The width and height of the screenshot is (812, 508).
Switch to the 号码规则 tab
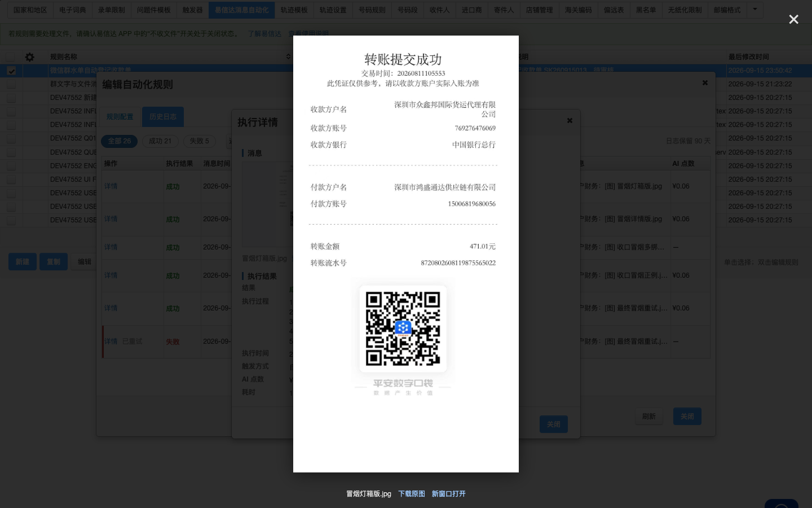click(x=372, y=10)
